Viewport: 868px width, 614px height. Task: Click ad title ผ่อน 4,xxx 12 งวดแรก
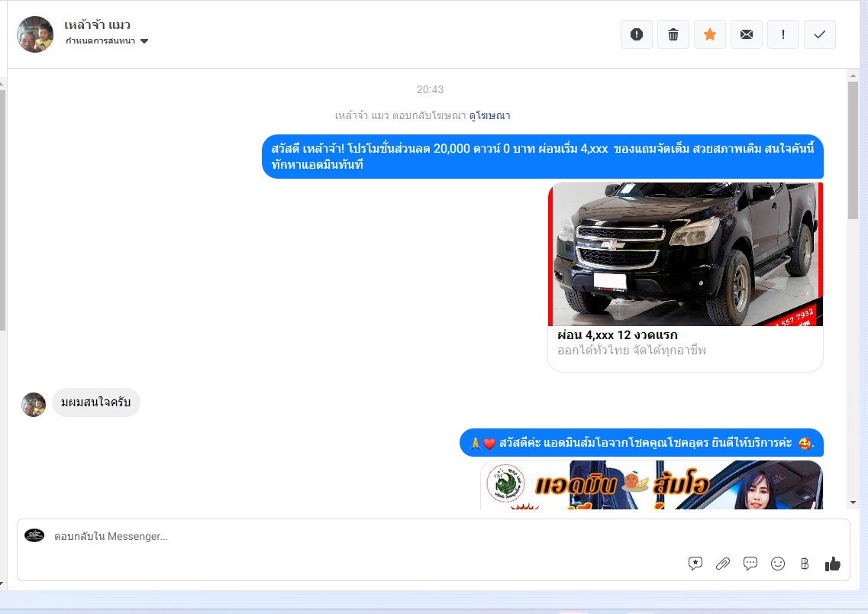click(618, 335)
